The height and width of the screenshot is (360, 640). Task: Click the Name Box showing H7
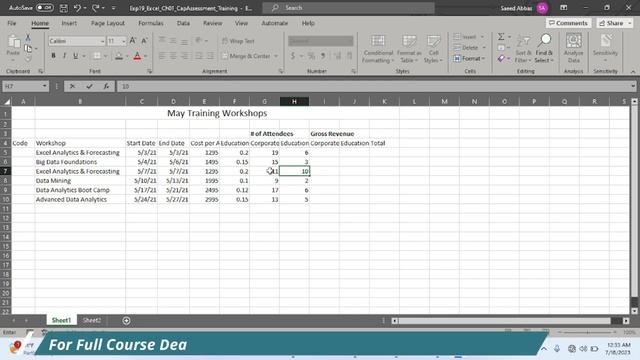point(25,86)
